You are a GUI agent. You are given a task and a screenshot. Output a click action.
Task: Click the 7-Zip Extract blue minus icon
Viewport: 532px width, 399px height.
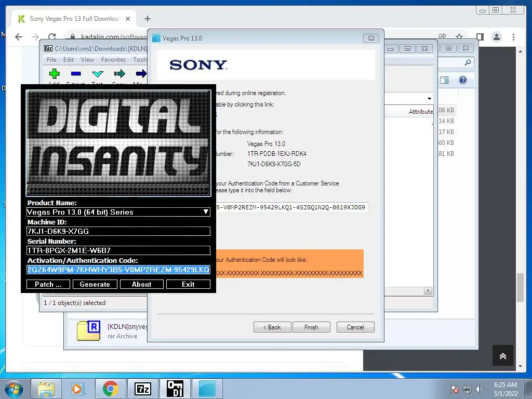76,73
